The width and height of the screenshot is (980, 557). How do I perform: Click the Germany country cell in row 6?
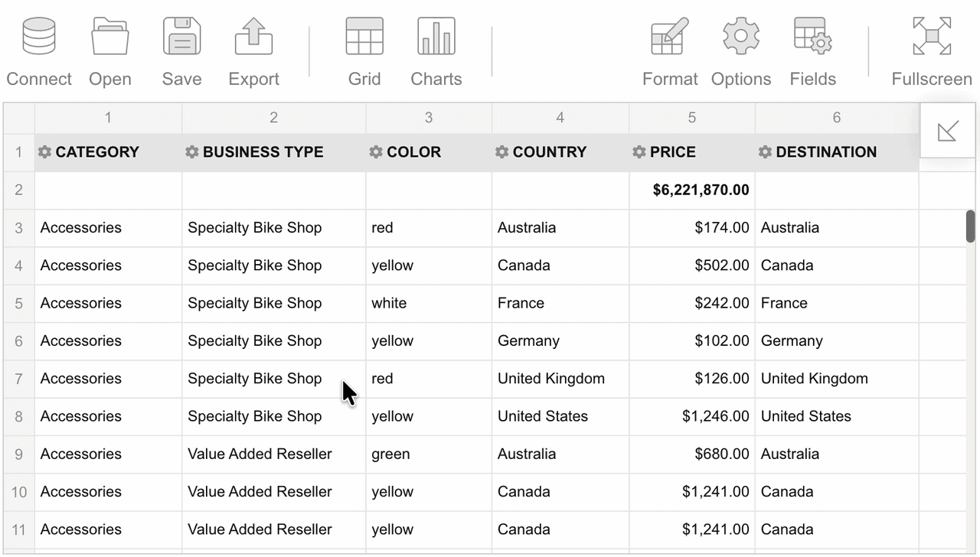click(x=560, y=341)
